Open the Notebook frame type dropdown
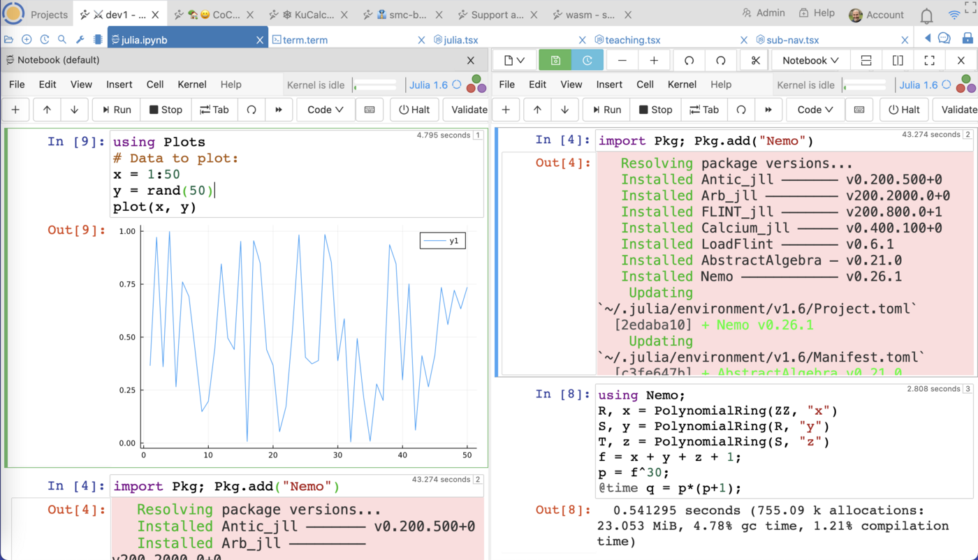The height and width of the screenshot is (560, 978). (x=810, y=61)
